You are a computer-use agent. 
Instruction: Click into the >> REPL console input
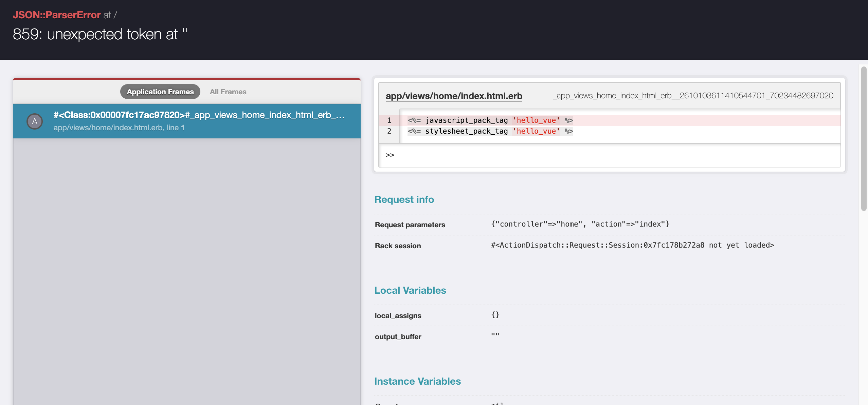(x=610, y=155)
